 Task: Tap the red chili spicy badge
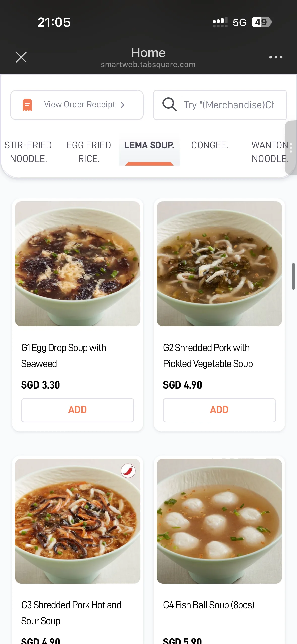[x=128, y=470]
